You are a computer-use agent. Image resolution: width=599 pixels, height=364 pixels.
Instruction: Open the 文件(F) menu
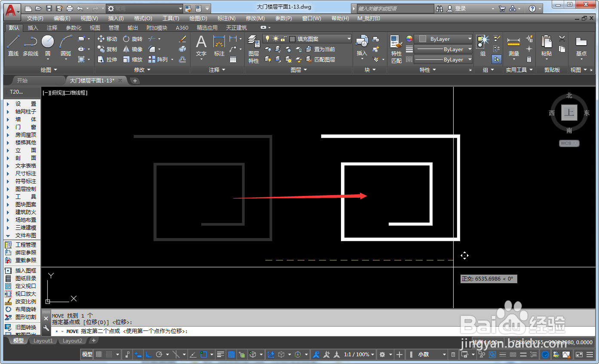[35, 18]
